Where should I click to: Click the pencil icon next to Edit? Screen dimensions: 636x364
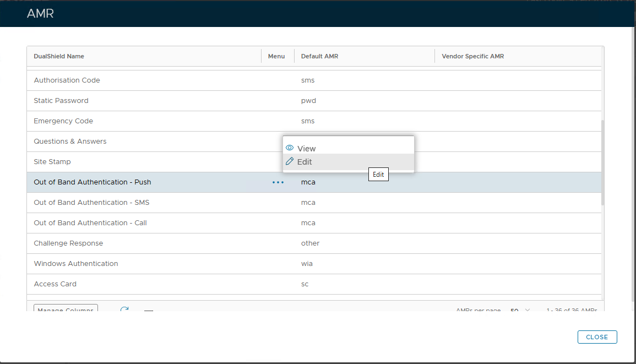pyautogui.click(x=290, y=161)
